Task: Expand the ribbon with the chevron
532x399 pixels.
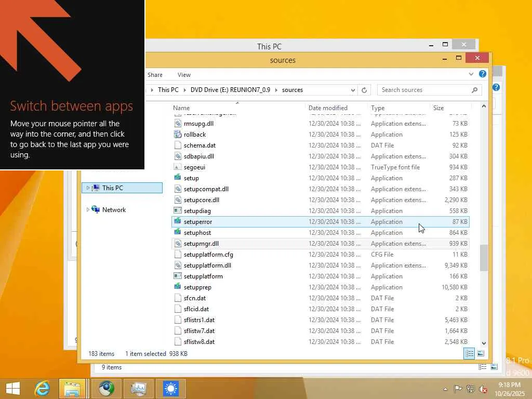Action: 471,74
